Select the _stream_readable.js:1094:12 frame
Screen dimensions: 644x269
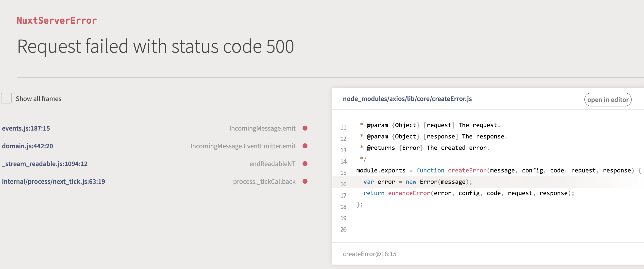pos(45,164)
